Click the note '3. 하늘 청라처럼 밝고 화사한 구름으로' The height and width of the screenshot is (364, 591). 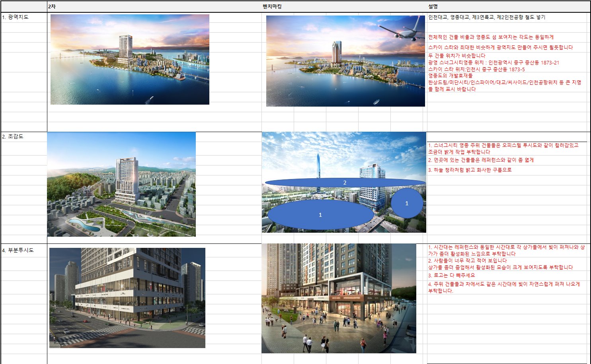pos(470,170)
